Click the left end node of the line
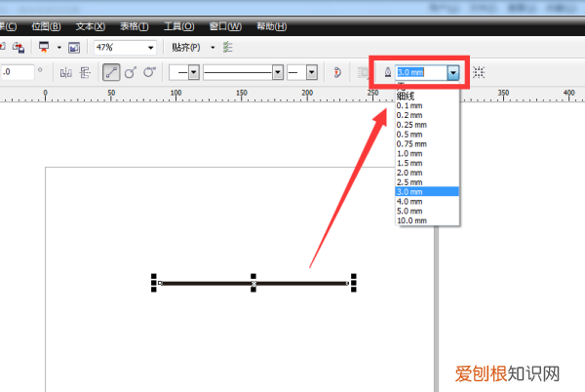Image resolution: width=585 pixels, height=392 pixels. click(x=160, y=283)
